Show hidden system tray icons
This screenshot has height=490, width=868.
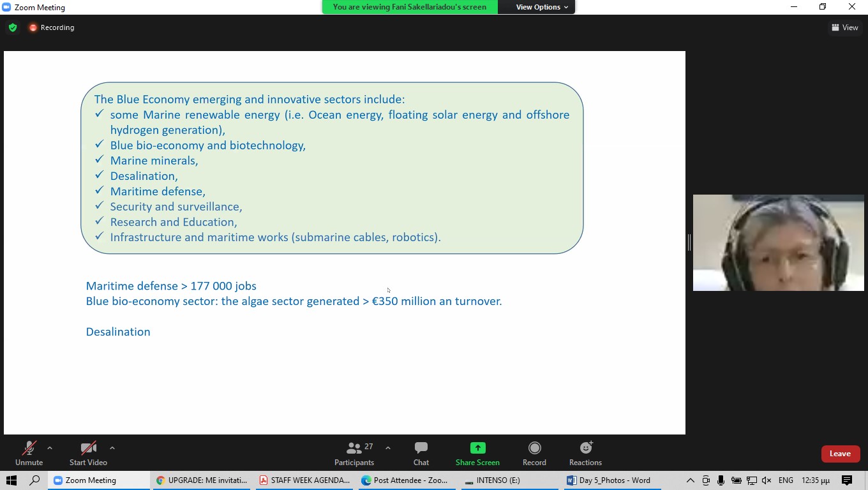690,480
